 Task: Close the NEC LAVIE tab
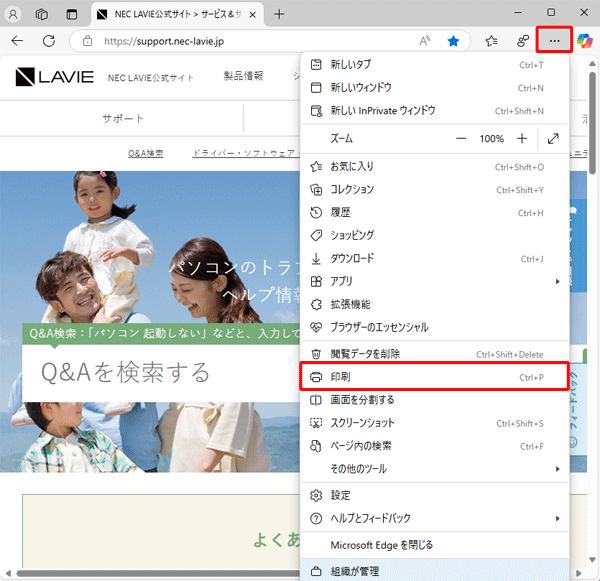point(253,15)
